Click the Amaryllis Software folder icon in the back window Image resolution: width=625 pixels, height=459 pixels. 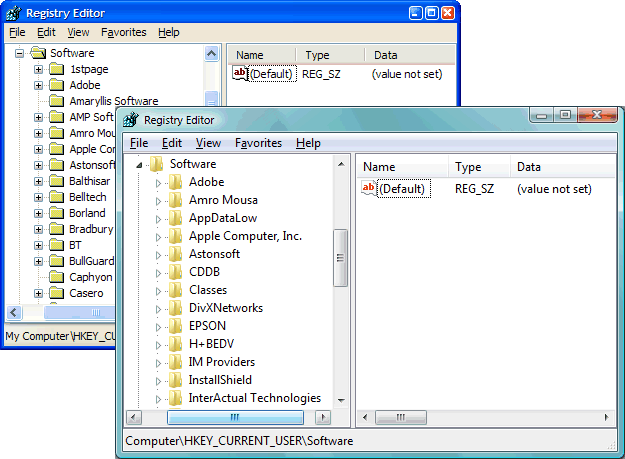tap(56, 101)
